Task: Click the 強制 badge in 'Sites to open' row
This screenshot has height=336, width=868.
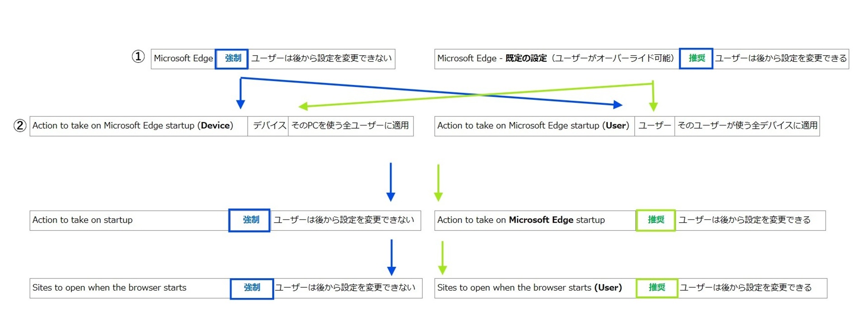Action: (x=252, y=289)
